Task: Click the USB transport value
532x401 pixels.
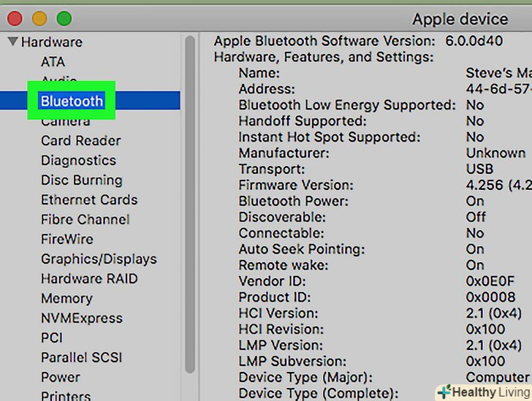Action: (479, 169)
